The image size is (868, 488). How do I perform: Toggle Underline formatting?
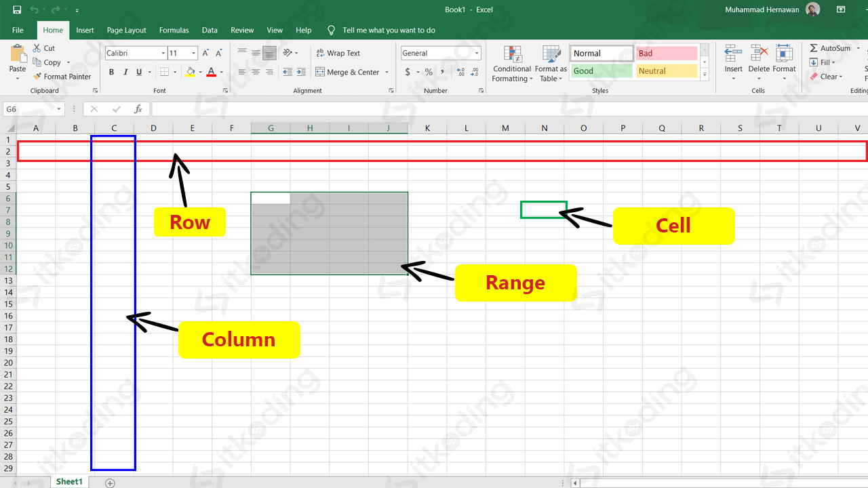coord(139,72)
